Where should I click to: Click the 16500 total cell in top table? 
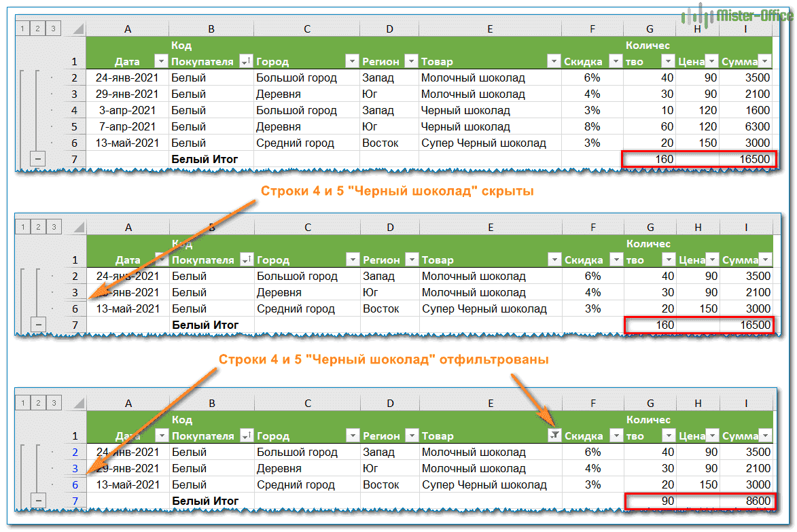pos(747,160)
